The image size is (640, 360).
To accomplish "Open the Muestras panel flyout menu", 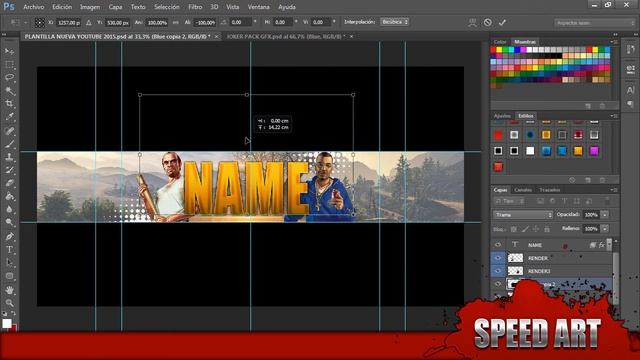I will [613, 42].
